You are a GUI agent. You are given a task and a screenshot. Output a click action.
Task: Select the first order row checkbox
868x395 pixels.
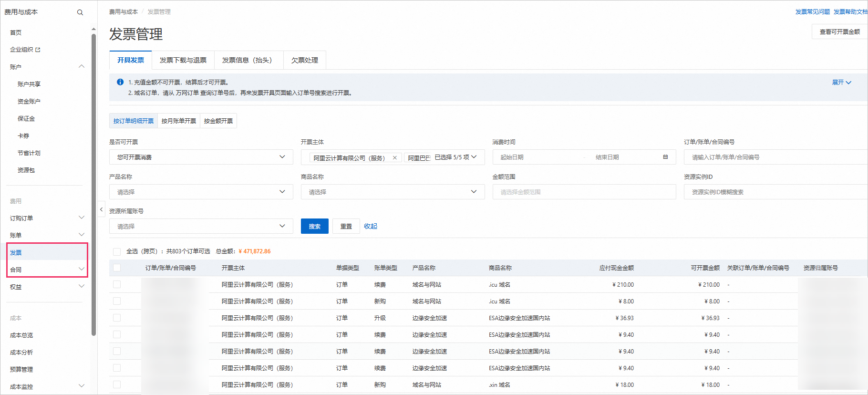(x=117, y=284)
